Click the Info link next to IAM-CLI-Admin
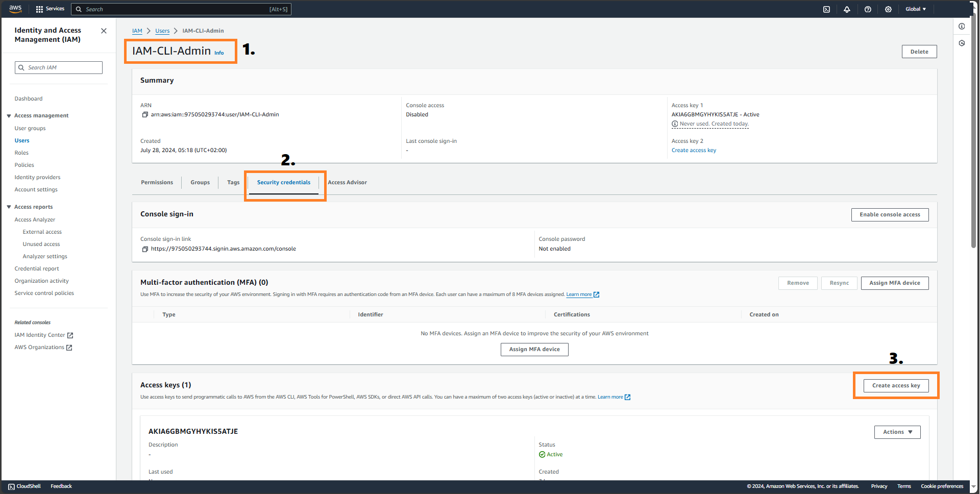The image size is (980, 494). [x=219, y=53]
